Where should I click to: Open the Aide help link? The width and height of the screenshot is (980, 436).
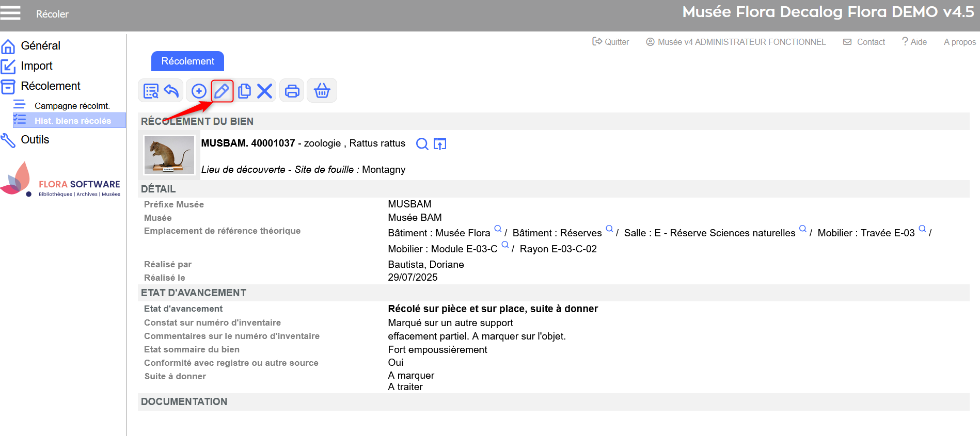914,42
